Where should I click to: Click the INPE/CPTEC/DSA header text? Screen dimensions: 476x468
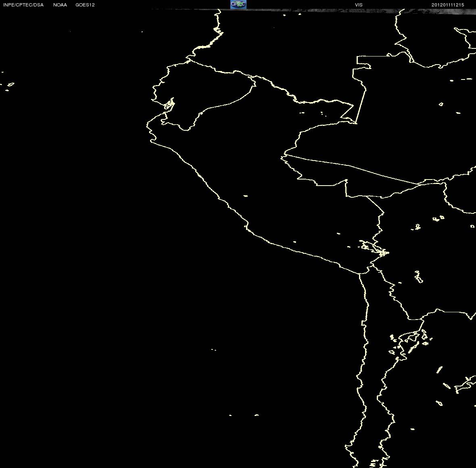[x=23, y=5]
